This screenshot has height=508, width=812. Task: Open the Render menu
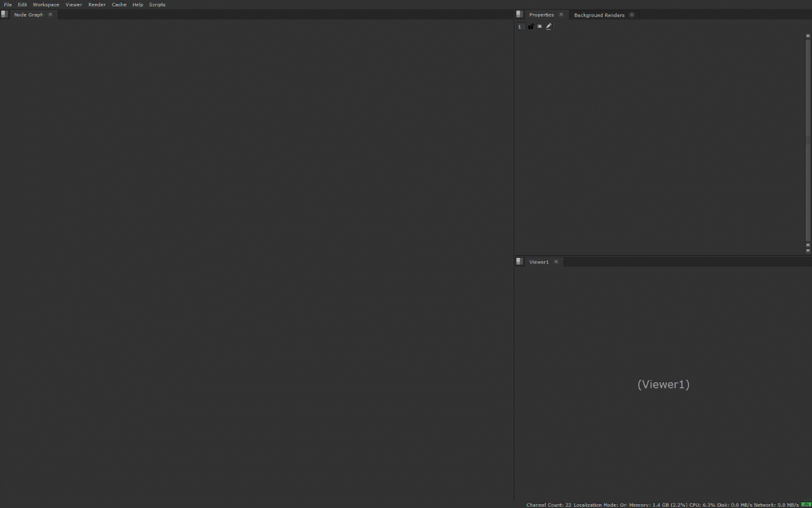(x=96, y=4)
